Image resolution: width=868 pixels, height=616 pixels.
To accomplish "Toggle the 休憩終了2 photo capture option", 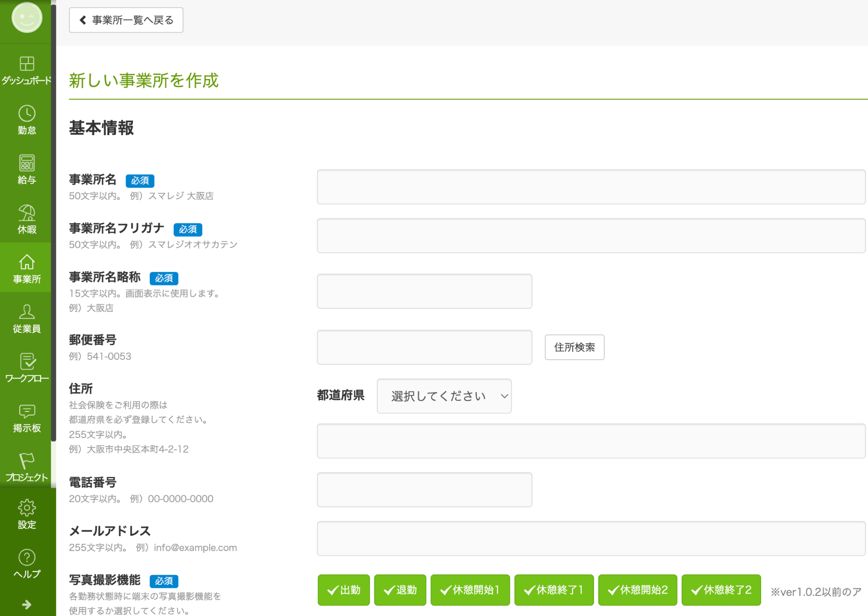I will (x=721, y=590).
